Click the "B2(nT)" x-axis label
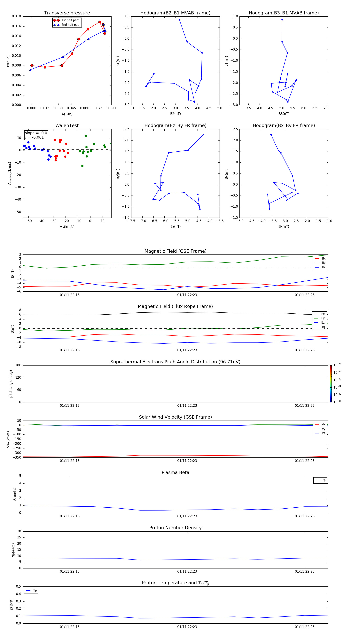This screenshot has width=351, height=644. tap(175, 114)
